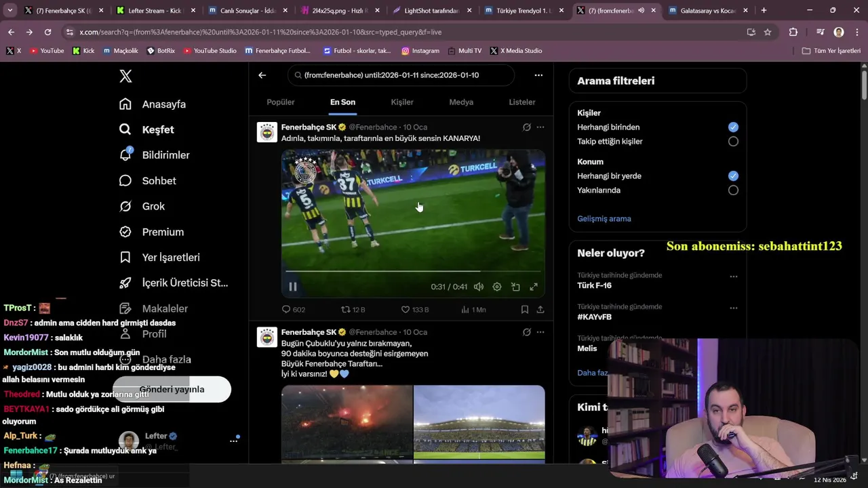The height and width of the screenshot is (488, 868).
Task: Open #KAYvFB trend options menu
Action: tap(733, 308)
